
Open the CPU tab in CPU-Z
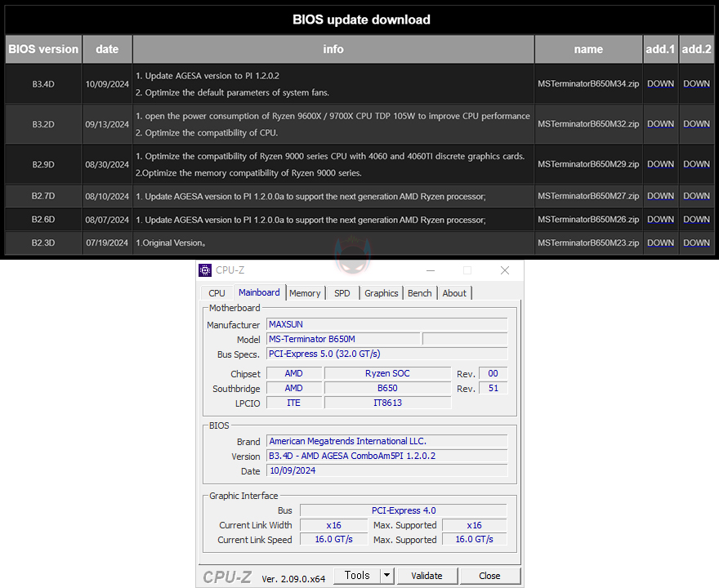tap(217, 293)
